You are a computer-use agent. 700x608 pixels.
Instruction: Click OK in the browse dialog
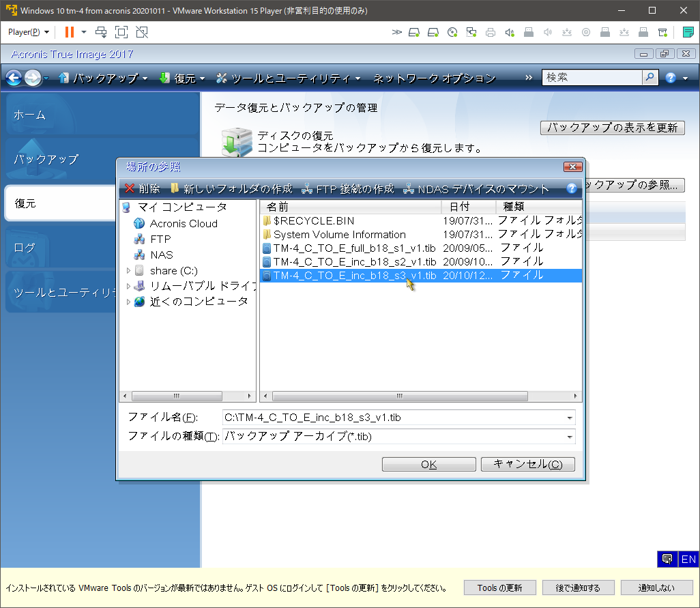(x=428, y=464)
